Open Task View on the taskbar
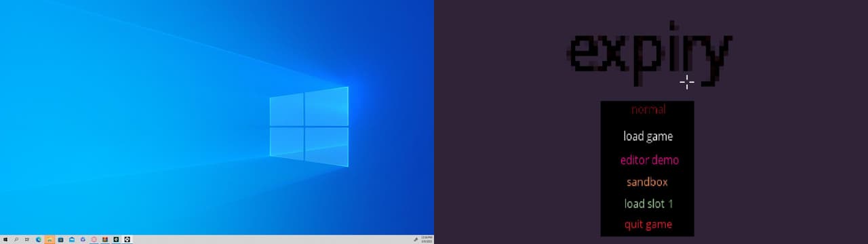This screenshot has height=244, width=868. coord(27,239)
